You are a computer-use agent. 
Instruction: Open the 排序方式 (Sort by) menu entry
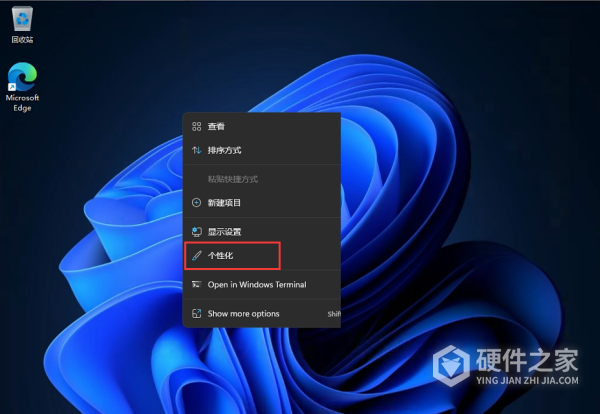(x=262, y=150)
